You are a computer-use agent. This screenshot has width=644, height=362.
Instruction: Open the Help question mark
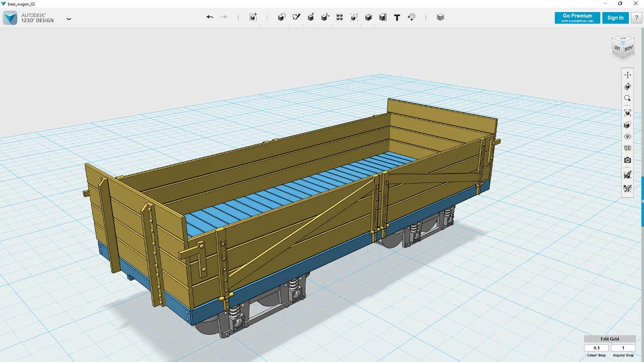tap(636, 18)
